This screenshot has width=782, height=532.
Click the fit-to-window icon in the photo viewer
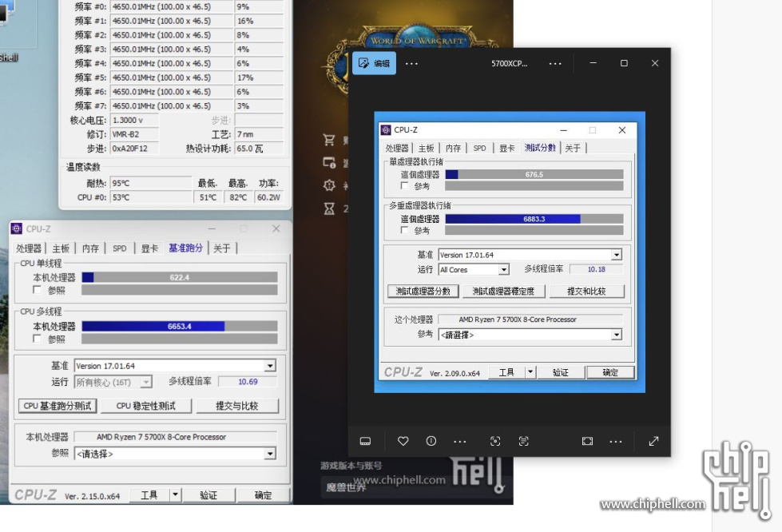pos(587,441)
